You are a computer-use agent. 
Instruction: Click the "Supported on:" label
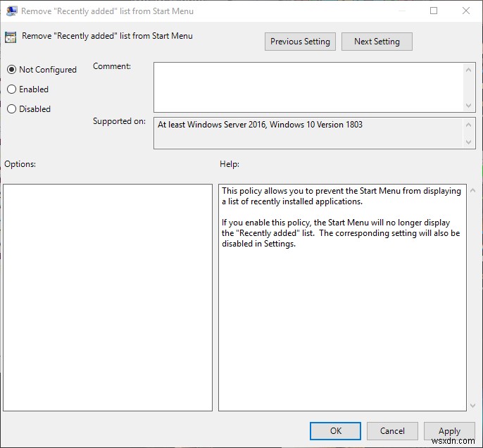pos(119,121)
